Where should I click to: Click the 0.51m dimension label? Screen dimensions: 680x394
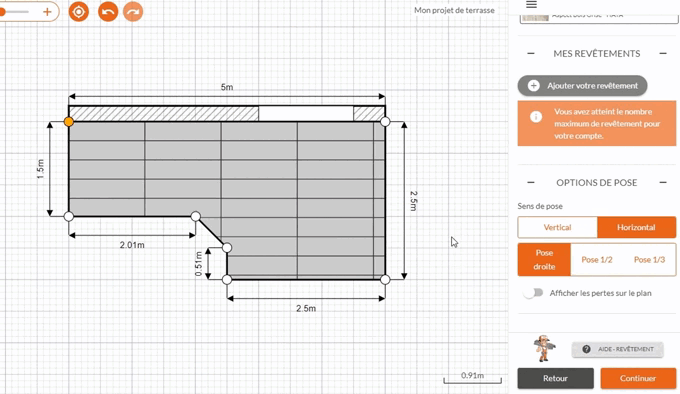pyautogui.click(x=198, y=264)
